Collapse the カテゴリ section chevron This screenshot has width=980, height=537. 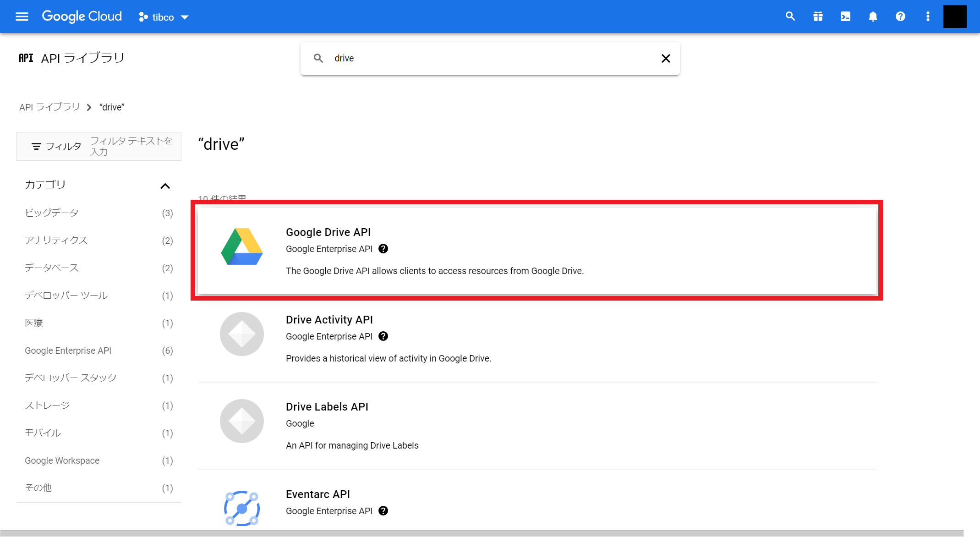click(x=165, y=186)
